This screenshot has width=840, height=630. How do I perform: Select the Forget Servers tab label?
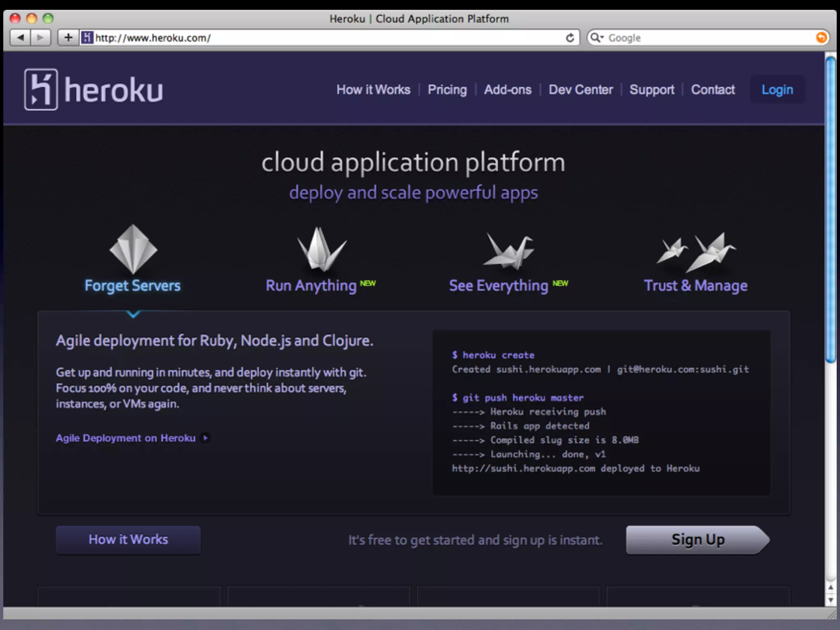pos(132,285)
